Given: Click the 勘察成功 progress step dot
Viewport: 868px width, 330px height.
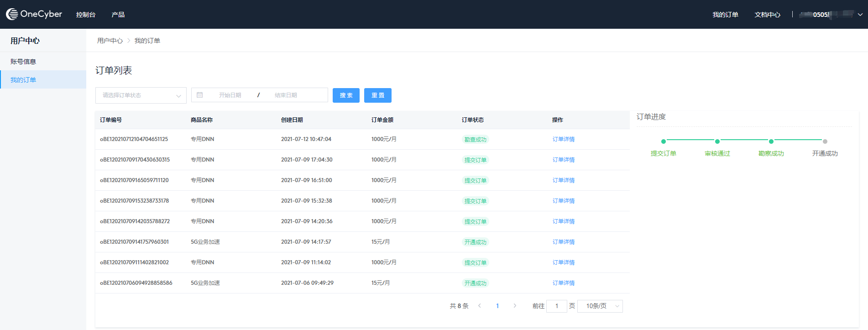Looking at the screenshot, I should pos(771,141).
